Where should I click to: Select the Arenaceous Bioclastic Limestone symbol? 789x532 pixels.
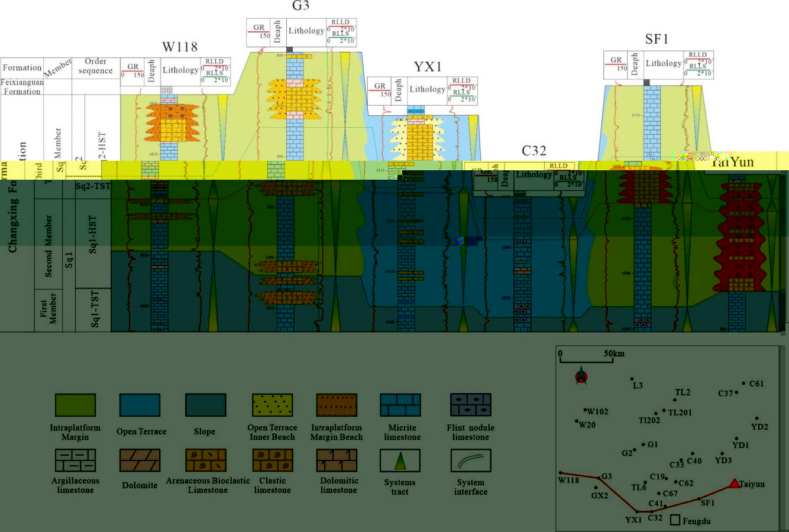coord(206,460)
